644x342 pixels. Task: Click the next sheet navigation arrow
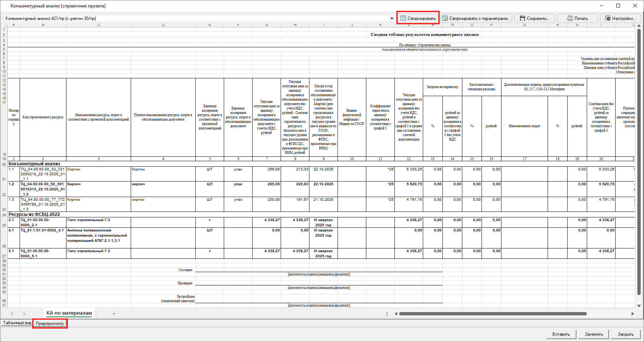point(24,314)
